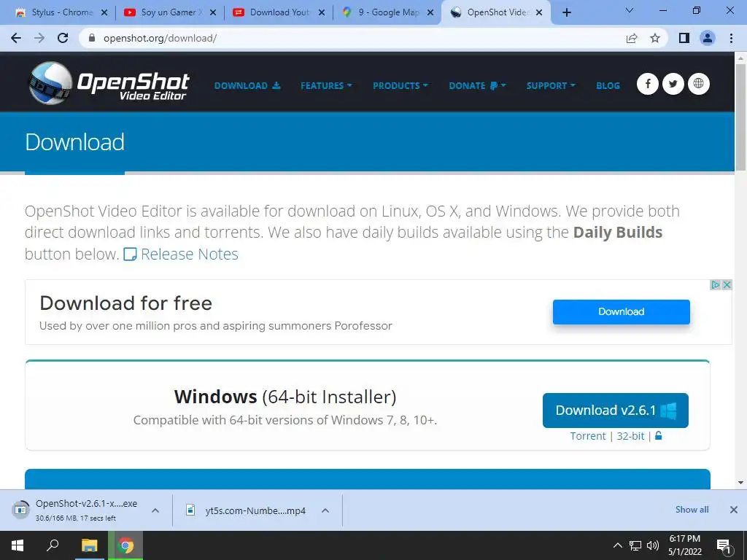
Task: Open the Chrome tab search dropdown
Action: [630, 10]
